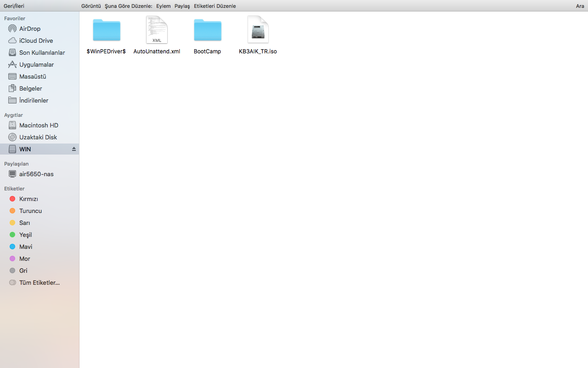Navigate to İndirilenler in sidebar
Image resolution: width=588 pixels, height=368 pixels.
click(x=34, y=100)
